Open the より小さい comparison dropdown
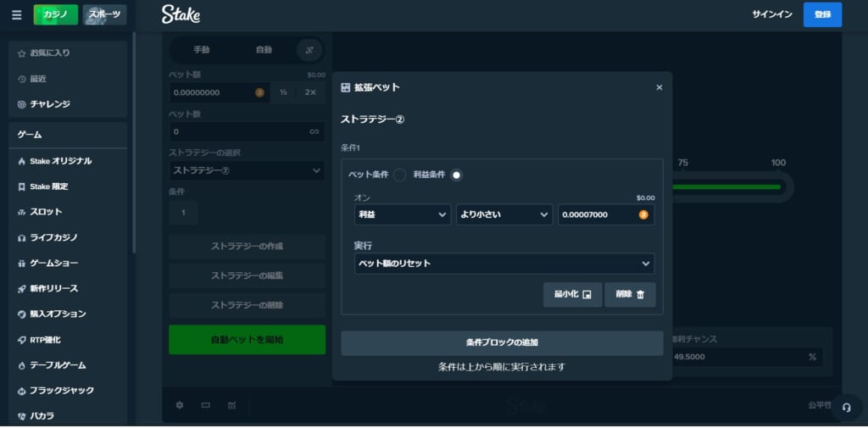This screenshot has height=428, width=868. click(504, 214)
